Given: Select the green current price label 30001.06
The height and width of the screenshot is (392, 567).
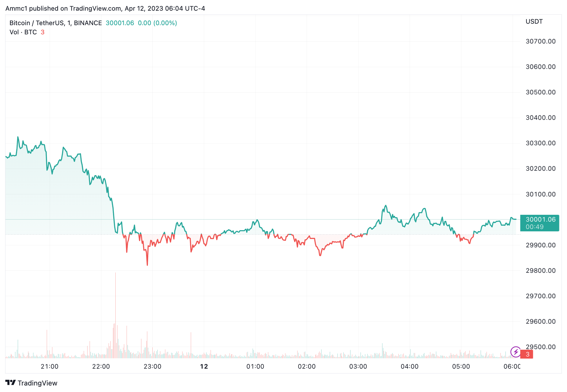Looking at the screenshot, I should 540,220.
